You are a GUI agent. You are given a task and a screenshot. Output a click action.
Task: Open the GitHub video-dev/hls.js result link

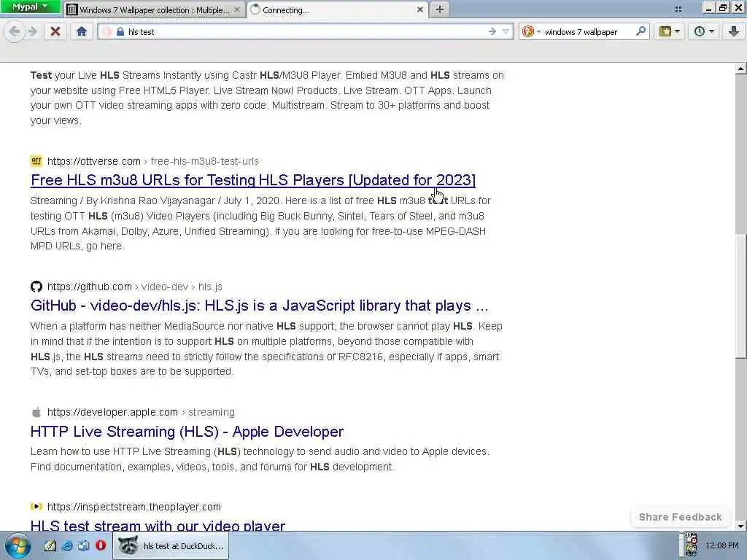[x=259, y=306]
